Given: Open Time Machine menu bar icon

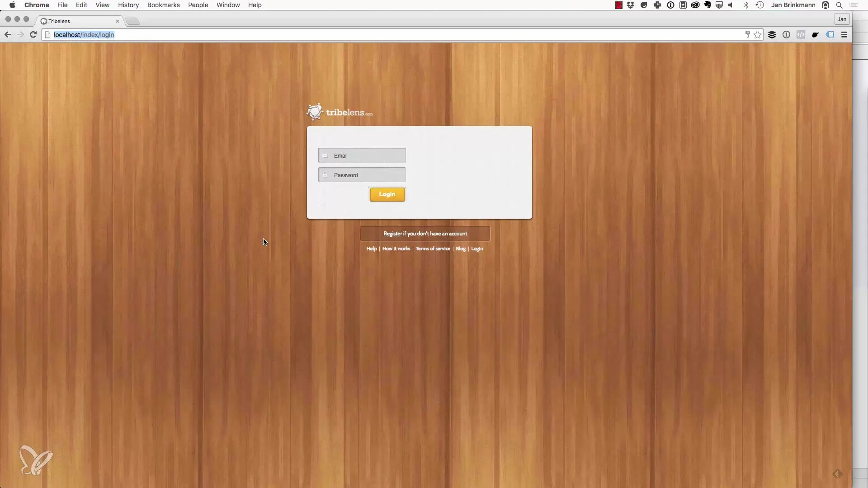Looking at the screenshot, I should [x=760, y=5].
